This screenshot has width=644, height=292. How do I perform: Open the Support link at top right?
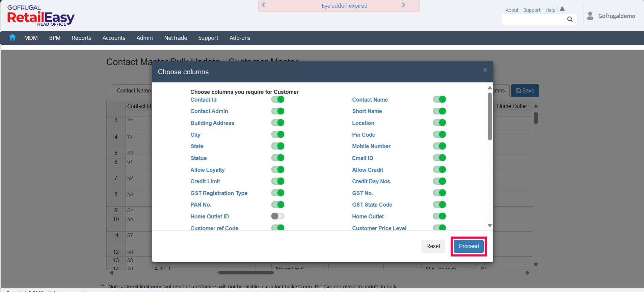pos(532,10)
